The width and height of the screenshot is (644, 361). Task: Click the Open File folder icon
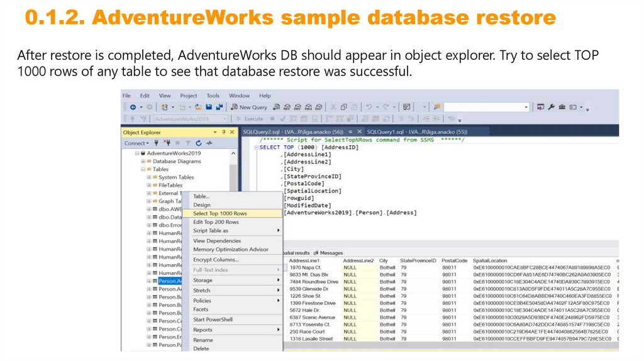[x=198, y=107]
